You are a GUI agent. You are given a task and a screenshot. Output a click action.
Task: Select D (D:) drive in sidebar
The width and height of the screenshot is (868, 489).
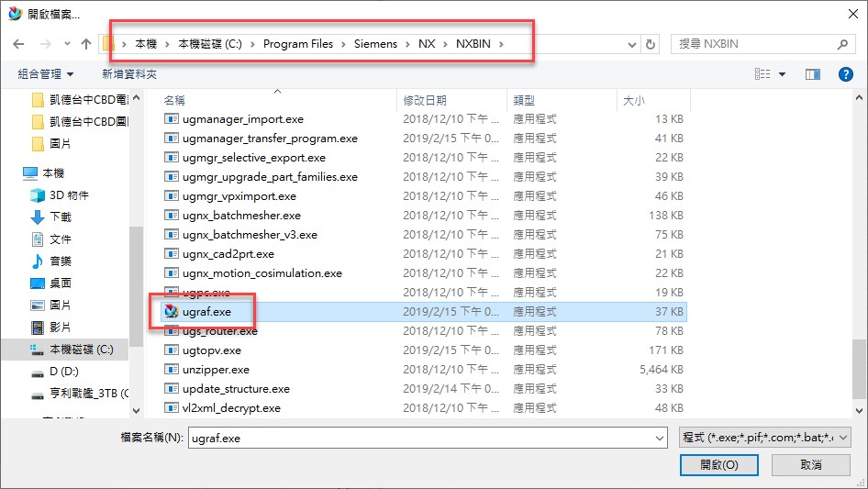coord(63,371)
